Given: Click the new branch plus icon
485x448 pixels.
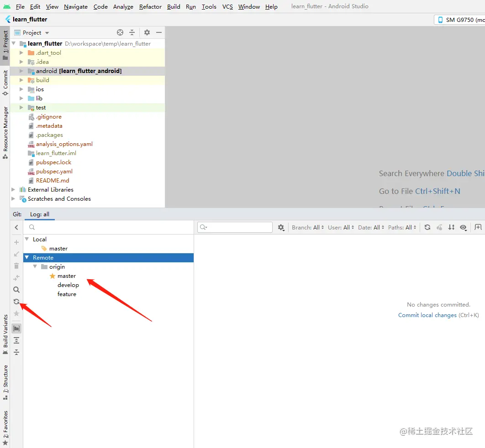Looking at the screenshot, I should tap(16, 242).
